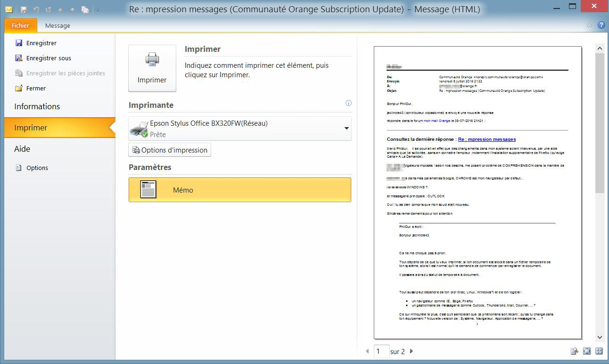The image size is (609, 364).
Task: Collapse the ribbon with the chevron
Action: point(590,25)
